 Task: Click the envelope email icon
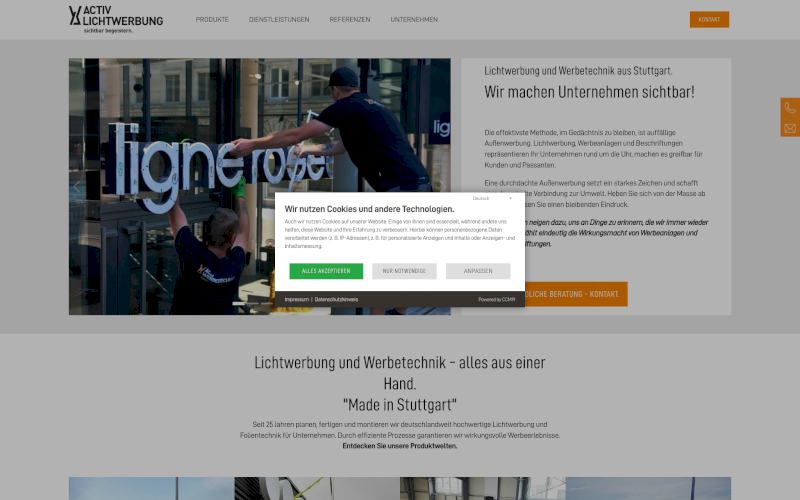(790, 129)
